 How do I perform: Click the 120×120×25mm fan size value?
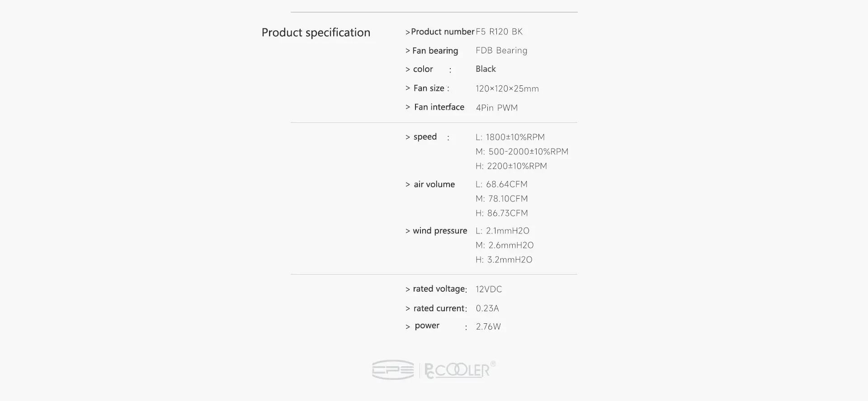(x=507, y=89)
